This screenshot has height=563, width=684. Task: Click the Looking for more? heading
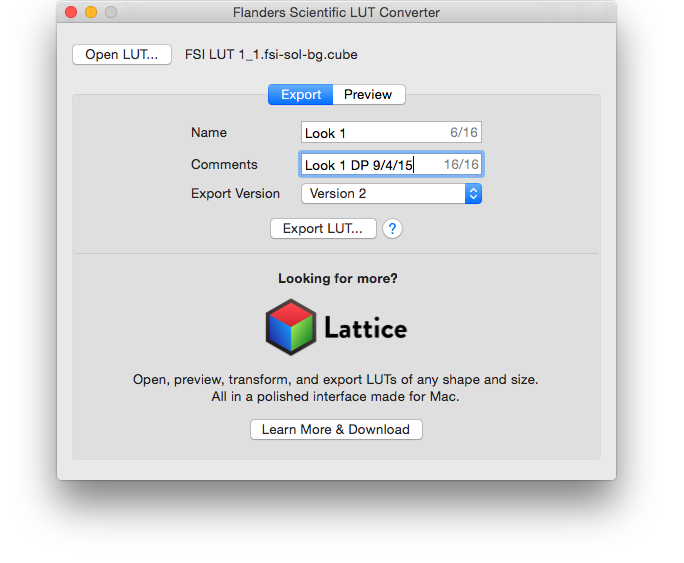point(338,278)
